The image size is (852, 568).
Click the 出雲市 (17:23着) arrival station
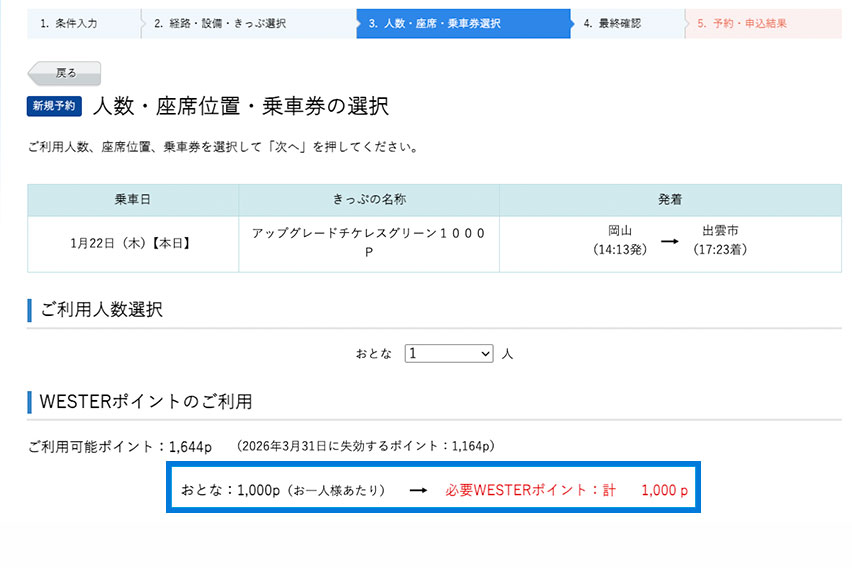pos(720,240)
